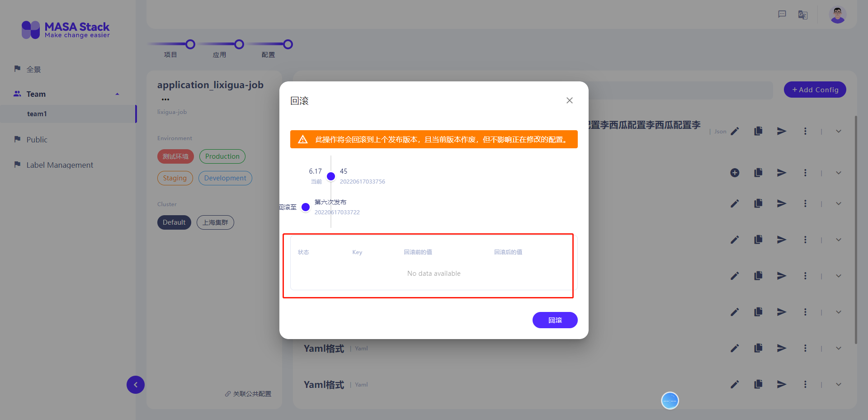Open the feedback chat icon in top bar

click(782, 14)
